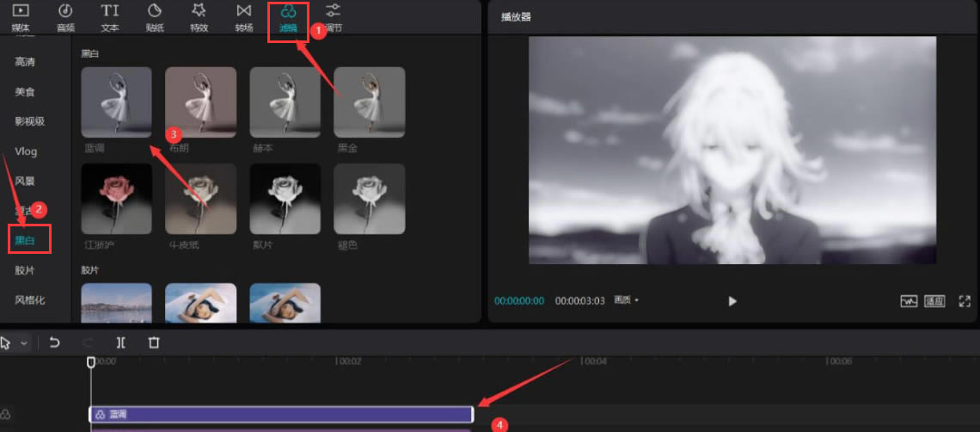The image size is (980, 432).
Task: Redo the last undone action
Action: (88, 343)
